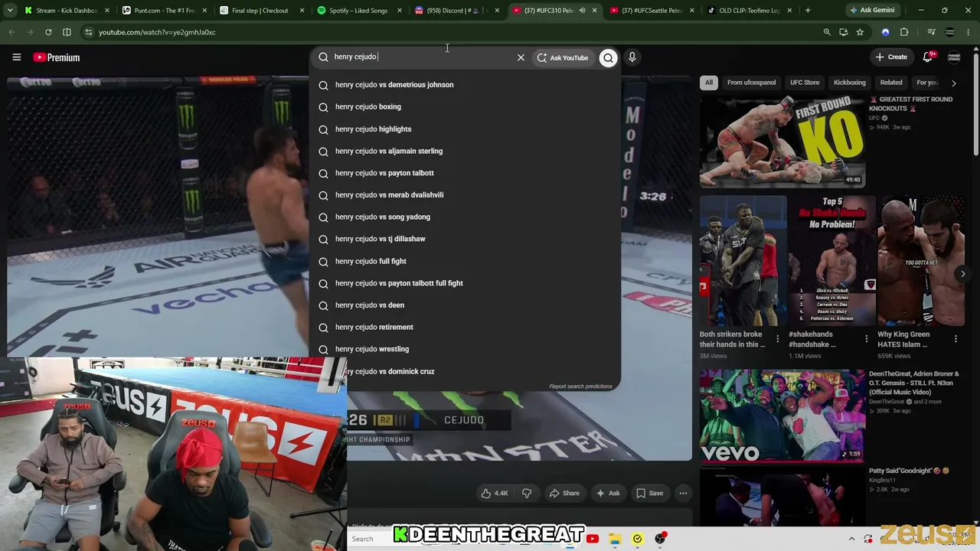Submit search with the magnifier button
980x551 pixels.
[x=608, y=57]
